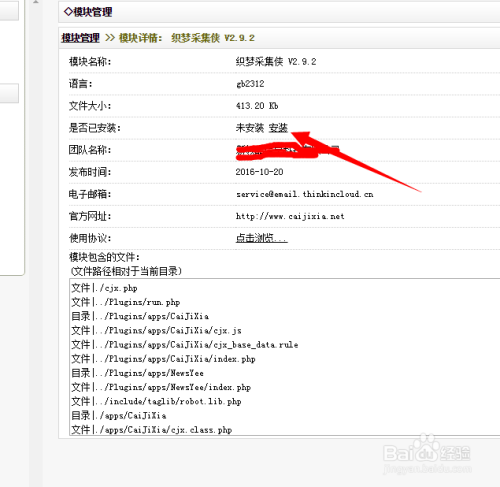Click the 安装 install link
This screenshot has width=500, height=487.
[278, 128]
